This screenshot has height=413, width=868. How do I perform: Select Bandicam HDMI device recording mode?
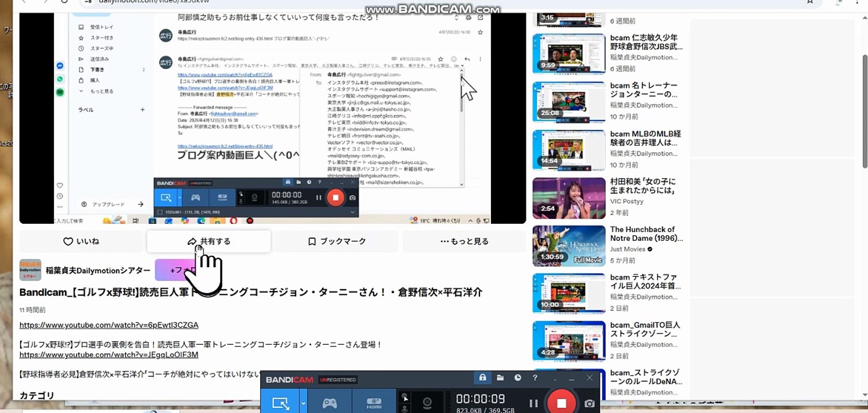[374, 403]
